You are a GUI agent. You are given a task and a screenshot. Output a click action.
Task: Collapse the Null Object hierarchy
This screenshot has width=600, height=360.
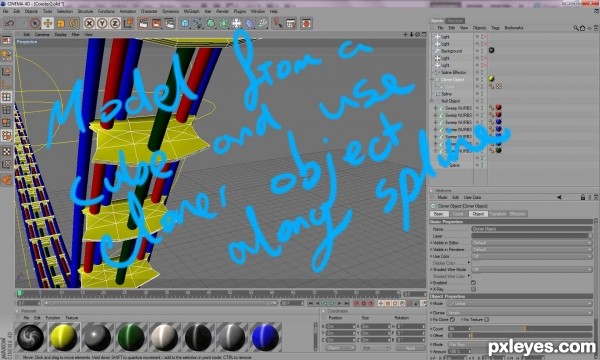(432, 101)
